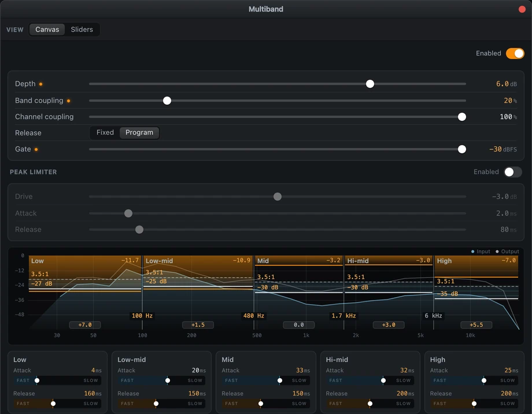Click the orange dot beside Depth

(x=40, y=84)
